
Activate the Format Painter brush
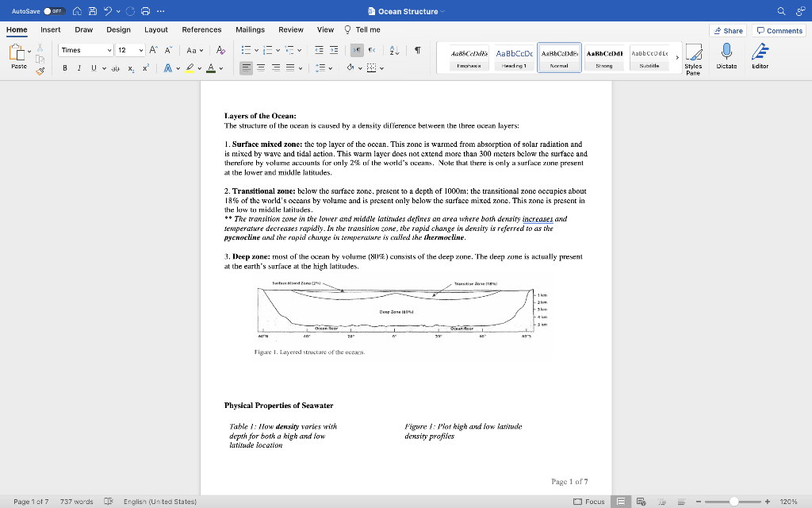pos(40,71)
